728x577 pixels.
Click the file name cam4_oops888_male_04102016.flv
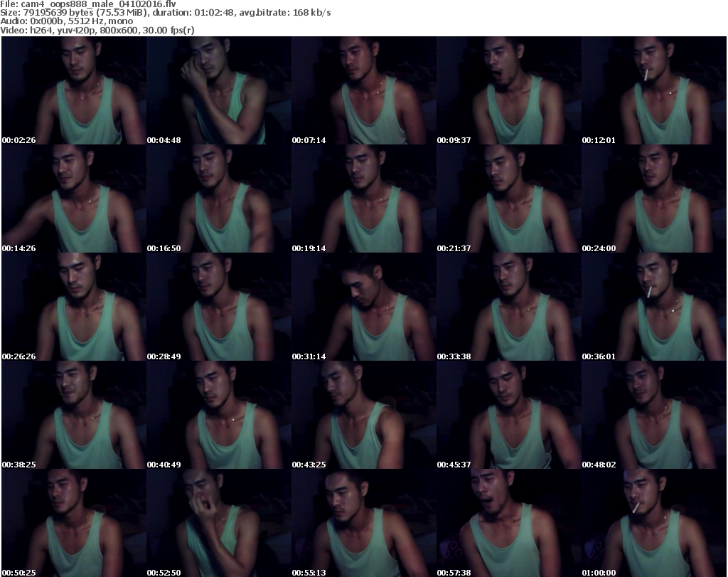pyautogui.click(x=98, y=4)
